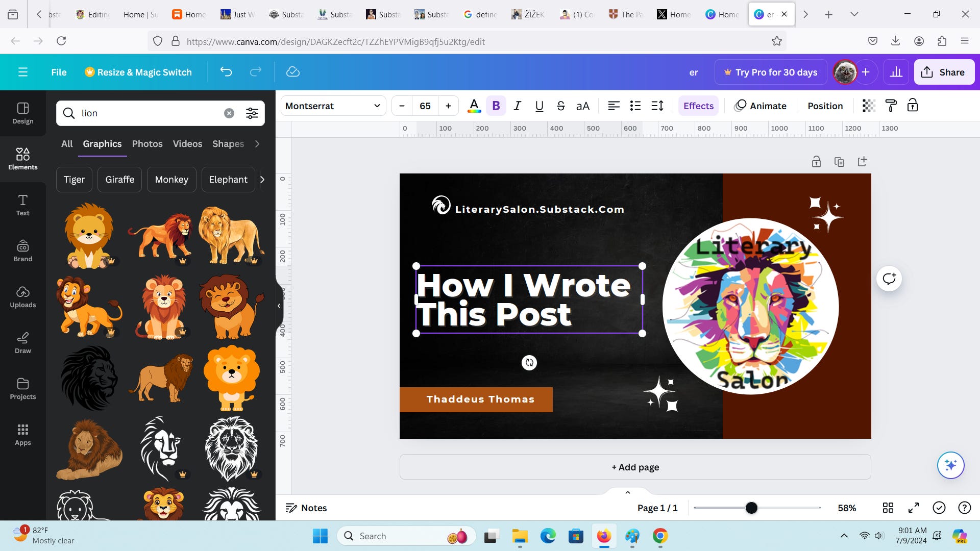Screen dimensions: 980x551
Task: Open the Draw tool in the sidebar
Action: coord(23,342)
